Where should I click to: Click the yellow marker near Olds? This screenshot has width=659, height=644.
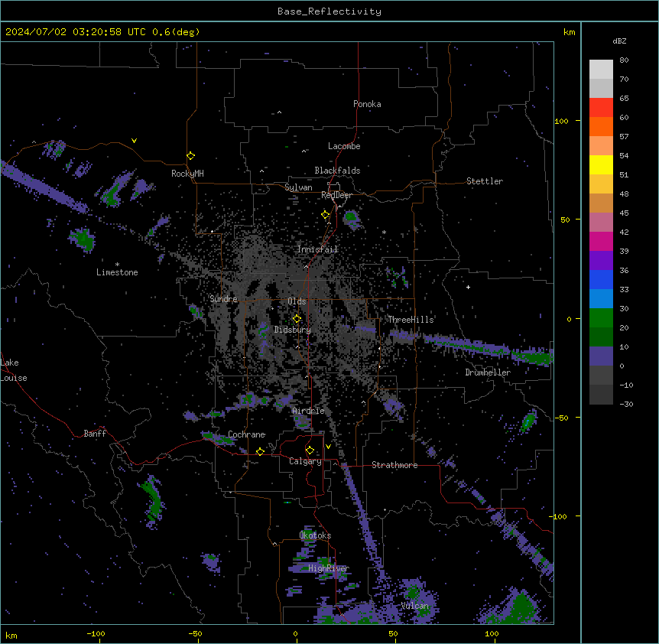pyautogui.click(x=297, y=319)
